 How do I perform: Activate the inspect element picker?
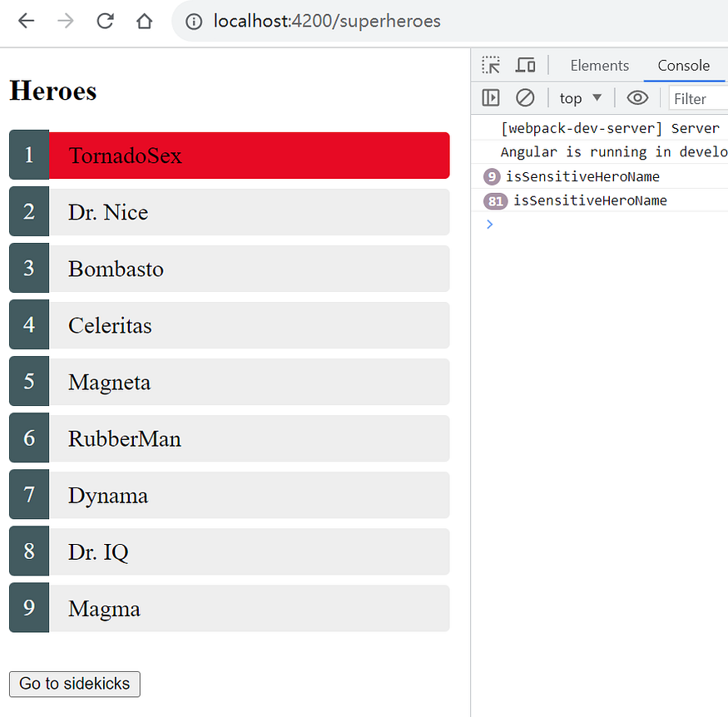point(491,65)
